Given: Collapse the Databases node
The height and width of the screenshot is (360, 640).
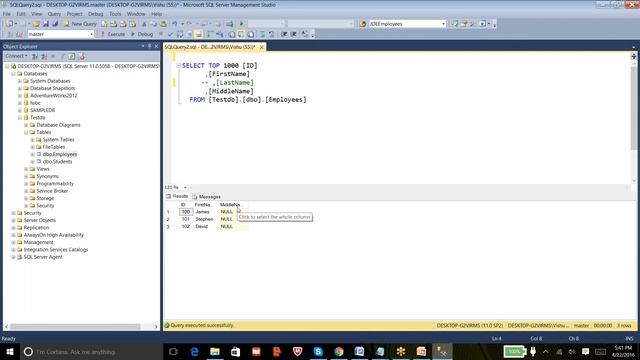Looking at the screenshot, I should 13,74.
